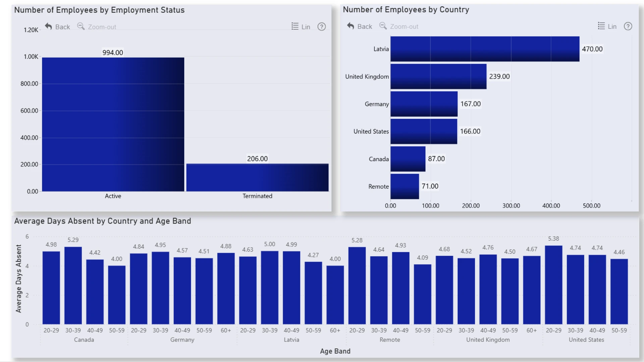Click Zoom-out in Employees by Country chart
This screenshot has width=644, height=362.
click(x=399, y=26)
